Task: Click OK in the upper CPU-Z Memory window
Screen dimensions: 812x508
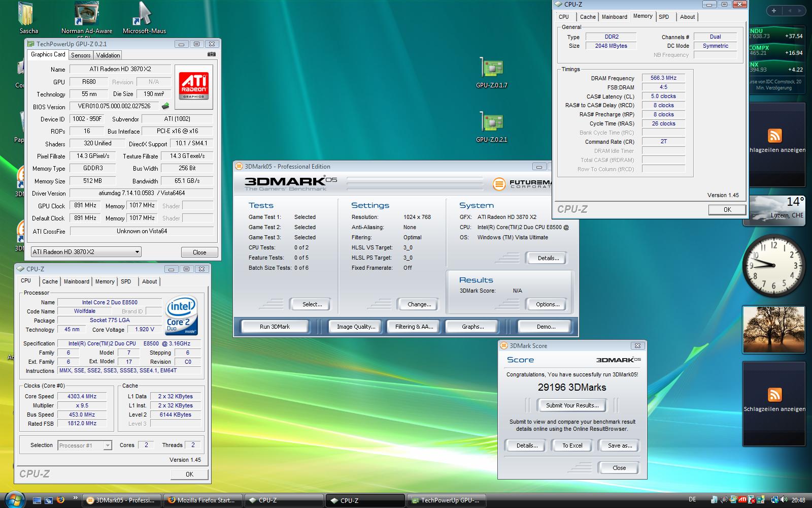Action: pos(727,209)
